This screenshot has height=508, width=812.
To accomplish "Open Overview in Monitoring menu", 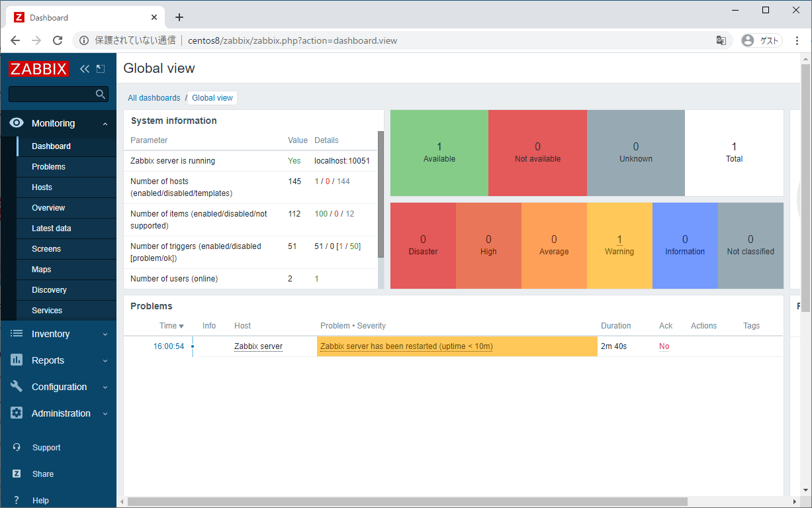I will click(x=66, y=208).
